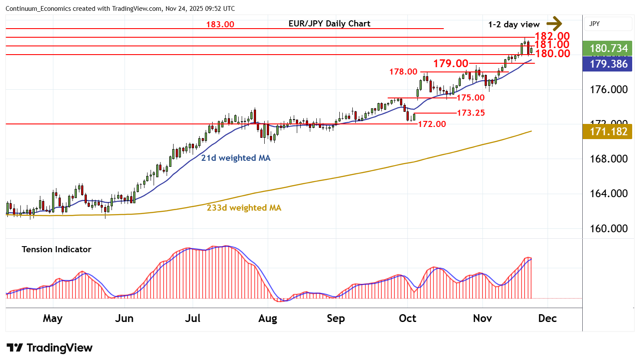Open the JPY currency selector box

pos(608,24)
